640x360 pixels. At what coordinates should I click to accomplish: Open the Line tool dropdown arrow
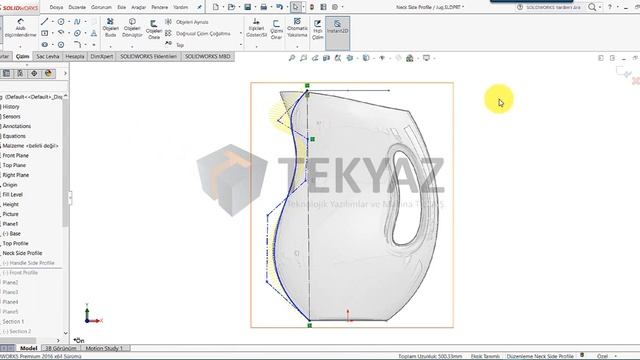coord(52,22)
